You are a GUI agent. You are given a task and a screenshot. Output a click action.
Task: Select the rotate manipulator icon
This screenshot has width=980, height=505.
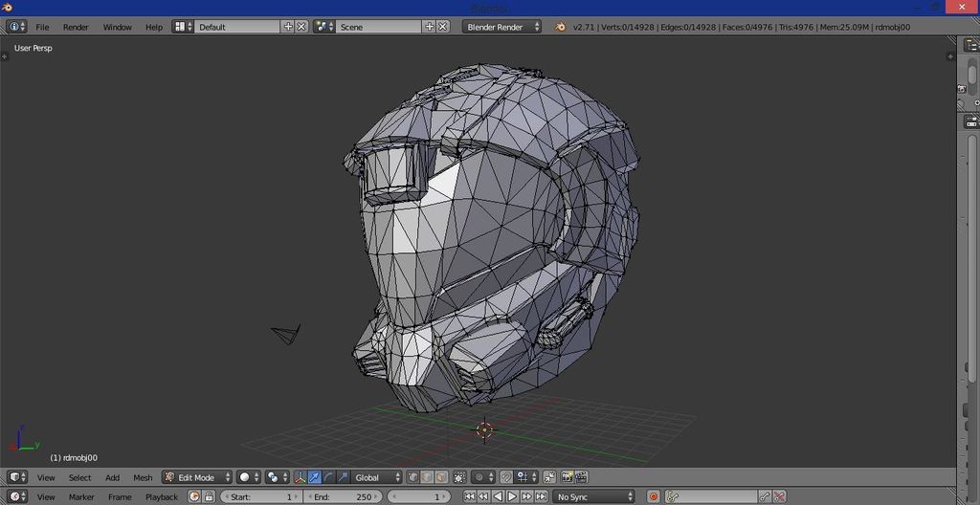point(329,477)
